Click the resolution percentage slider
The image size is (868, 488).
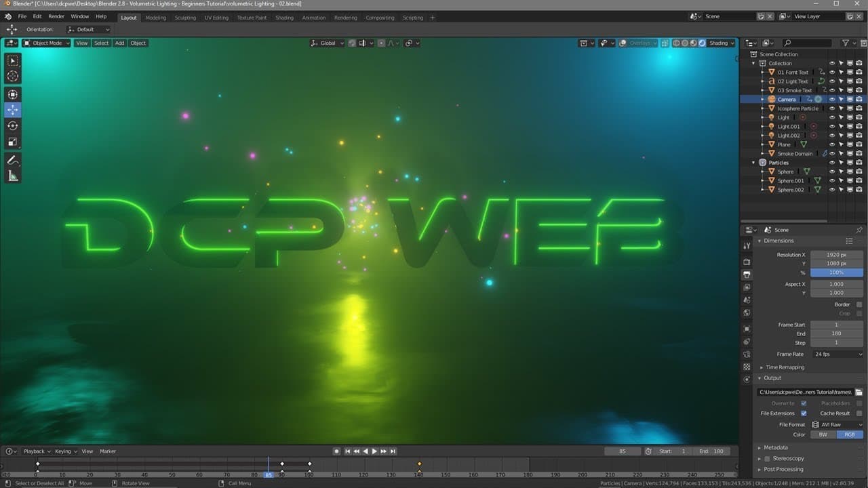836,272
